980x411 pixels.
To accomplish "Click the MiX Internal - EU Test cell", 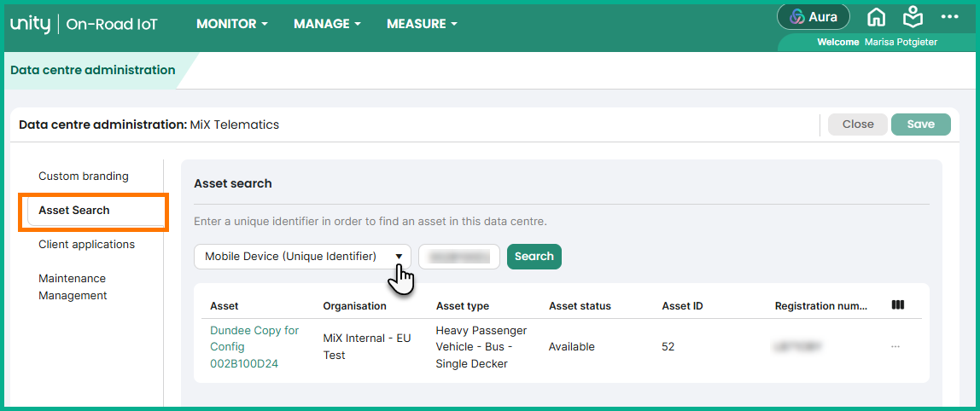I will (367, 347).
